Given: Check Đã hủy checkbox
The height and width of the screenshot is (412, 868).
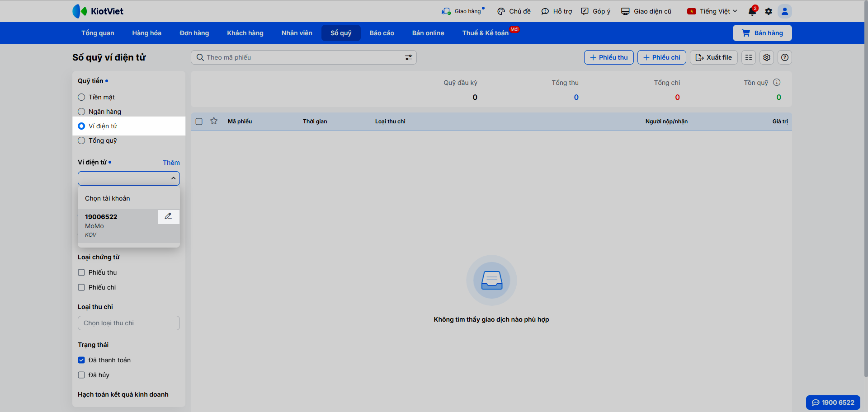Looking at the screenshot, I should [81, 375].
